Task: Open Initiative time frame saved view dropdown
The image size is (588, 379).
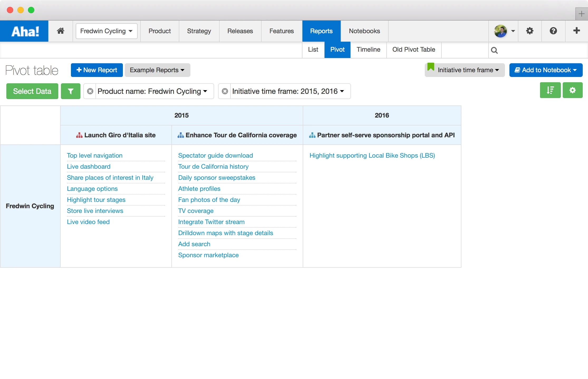Action: pyautogui.click(x=465, y=70)
